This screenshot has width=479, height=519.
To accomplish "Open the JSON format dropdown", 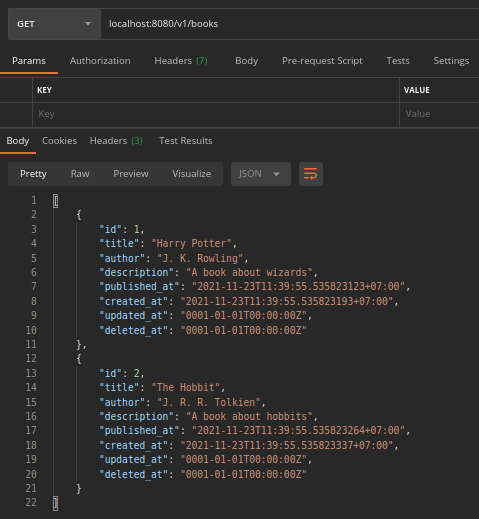I will [x=261, y=174].
